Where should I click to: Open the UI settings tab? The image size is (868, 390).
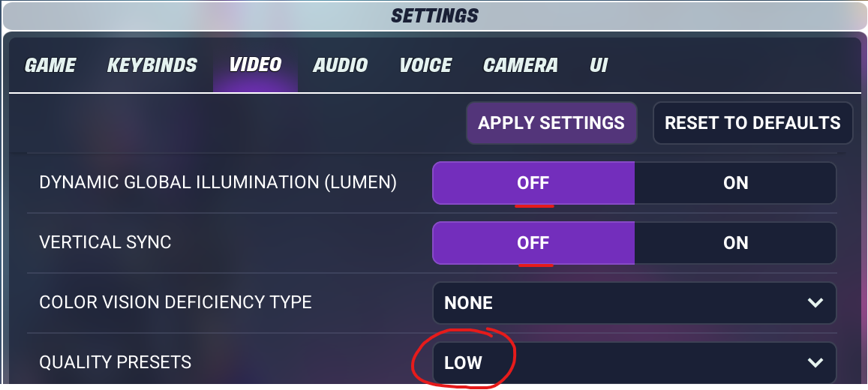pos(599,65)
